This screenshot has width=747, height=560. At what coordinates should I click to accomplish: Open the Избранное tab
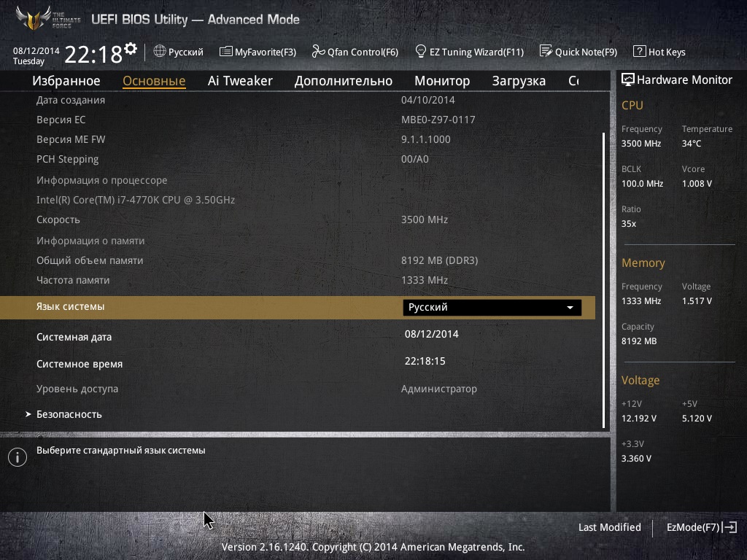pos(66,81)
